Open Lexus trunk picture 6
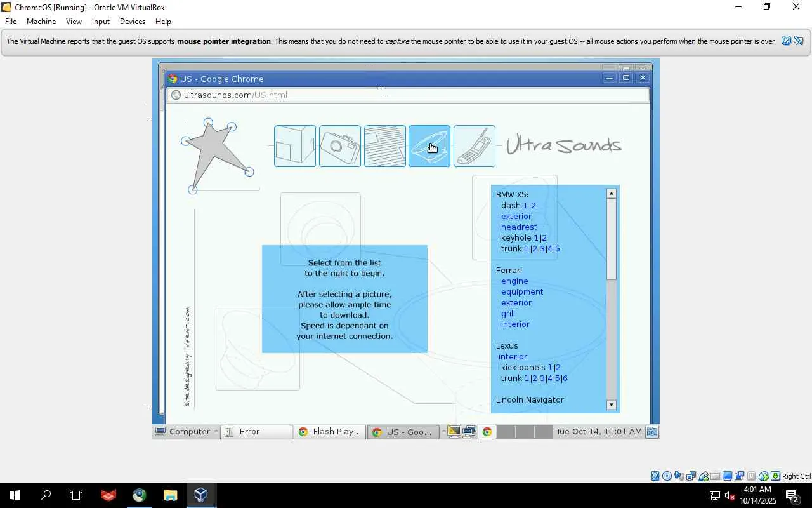This screenshot has width=812, height=508. tap(565, 378)
